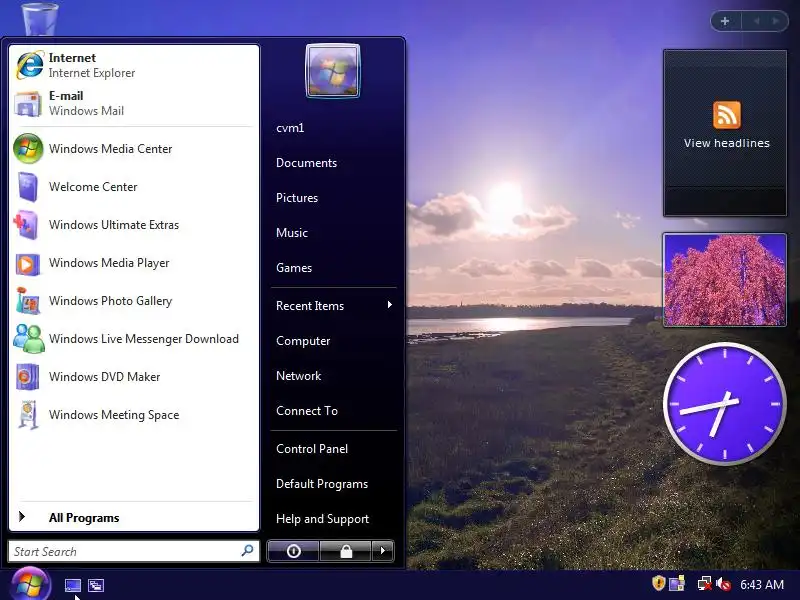Open cvm1 user folder
Screen dimensions: 800x600
click(290, 128)
